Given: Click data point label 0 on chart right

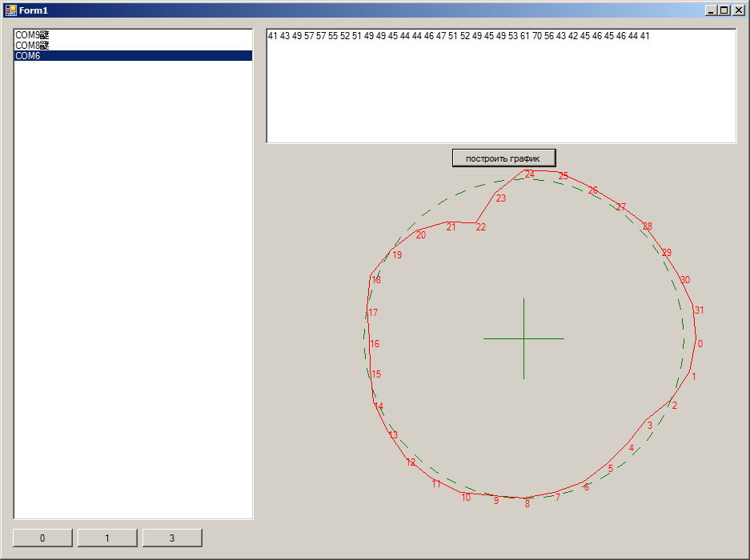Looking at the screenshot, I should pyautogui.click(x=700, y=344).
